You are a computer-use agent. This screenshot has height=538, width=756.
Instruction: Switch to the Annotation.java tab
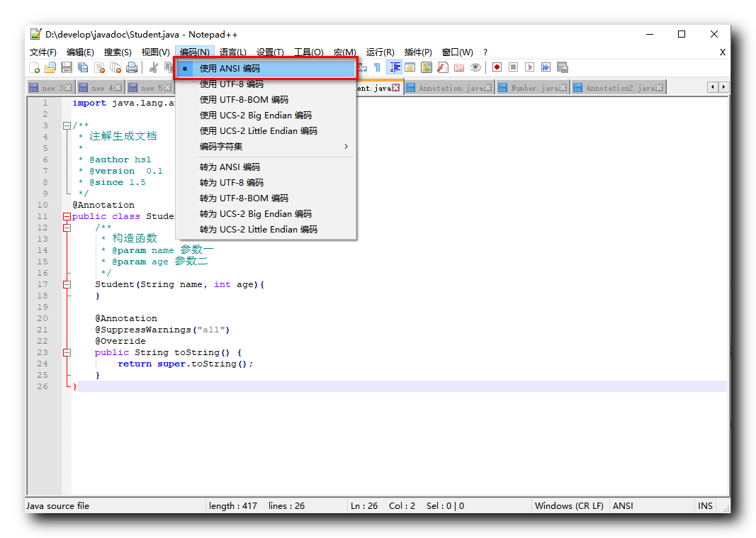(449, 88)
